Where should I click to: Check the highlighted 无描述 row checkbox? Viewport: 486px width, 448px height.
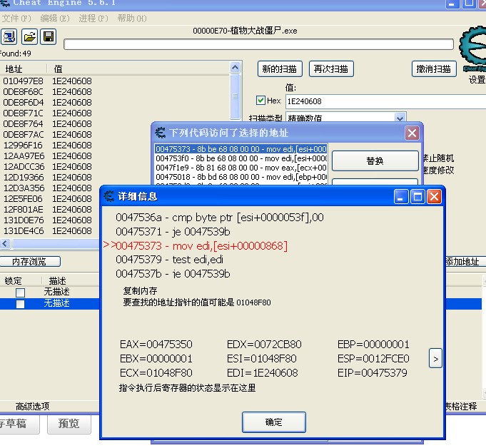(21, 304)
